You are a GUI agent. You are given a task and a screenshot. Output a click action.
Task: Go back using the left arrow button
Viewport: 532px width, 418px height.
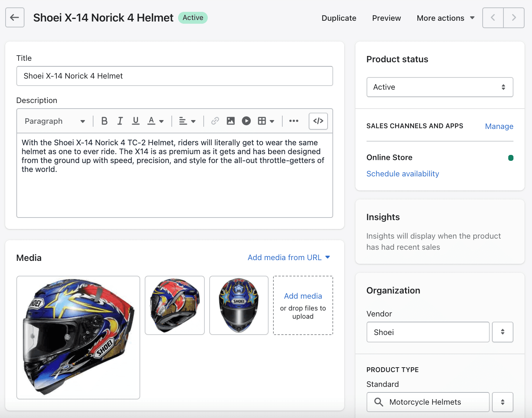point(15,17)
